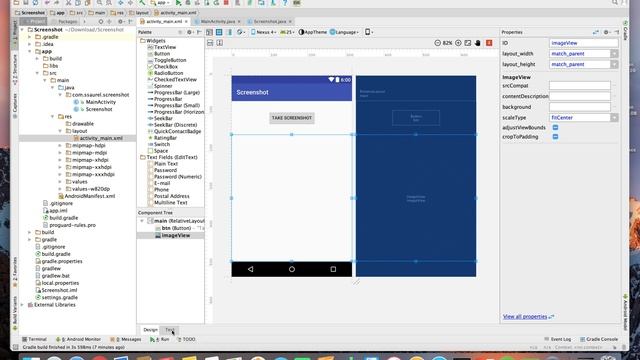This screenshot has height=360, width=640.
Task: Open the layout_width dropdown arrow
Action: tap(614, 53)
